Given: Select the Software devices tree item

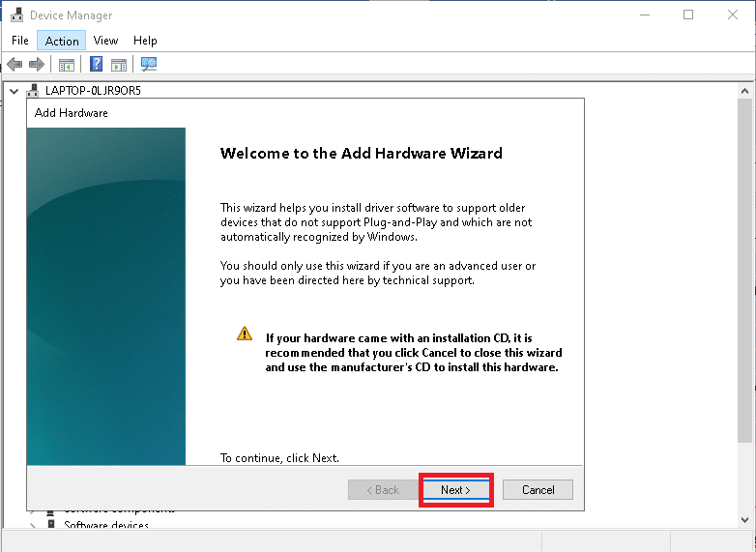Looking at the screenshot, I should tap(106, 525).
